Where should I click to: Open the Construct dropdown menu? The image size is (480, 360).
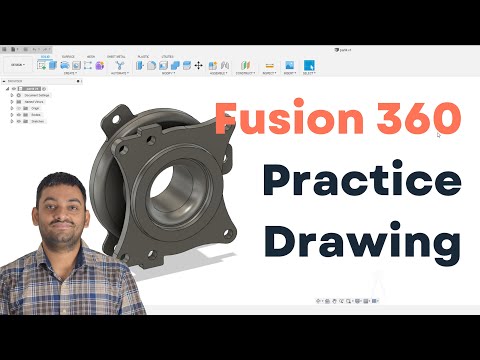pos(245,73)
